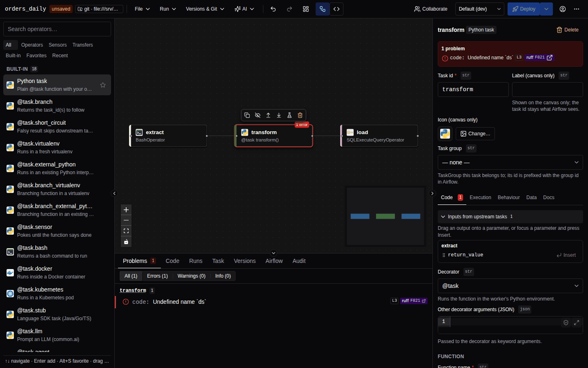The width and height of the screenshot is (588, 368).
Task: Click the Collaborate button
Action: click(x=431, y=9)
